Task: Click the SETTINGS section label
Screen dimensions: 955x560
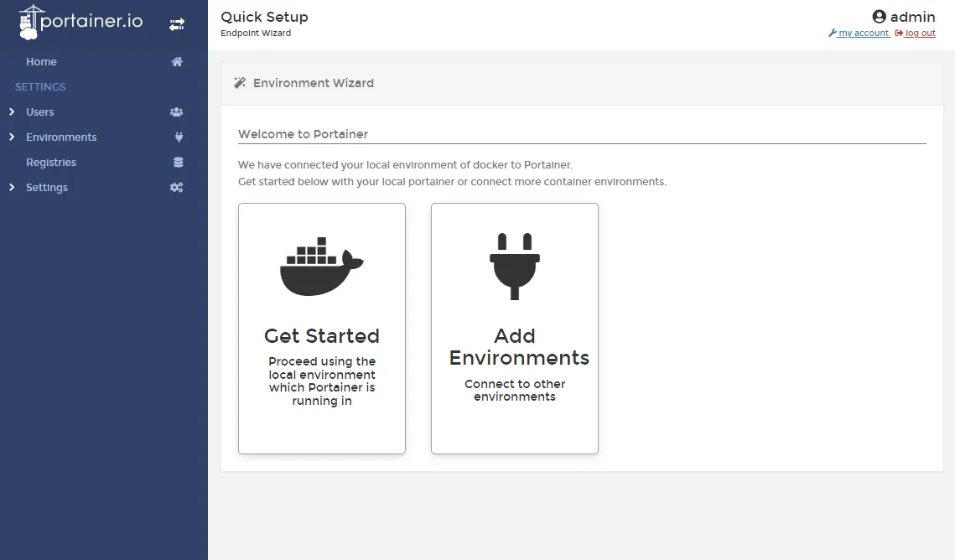Action: point(40,87)
